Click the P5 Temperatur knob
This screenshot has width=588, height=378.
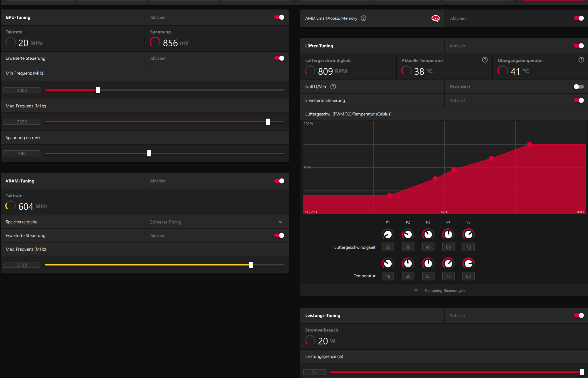pyautogui.click(x=468, y=263)
